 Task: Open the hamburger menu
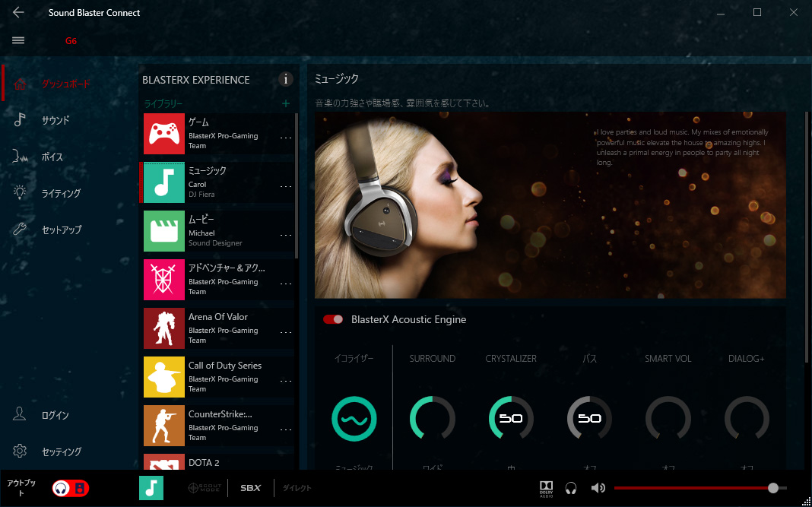coord(18,40)
